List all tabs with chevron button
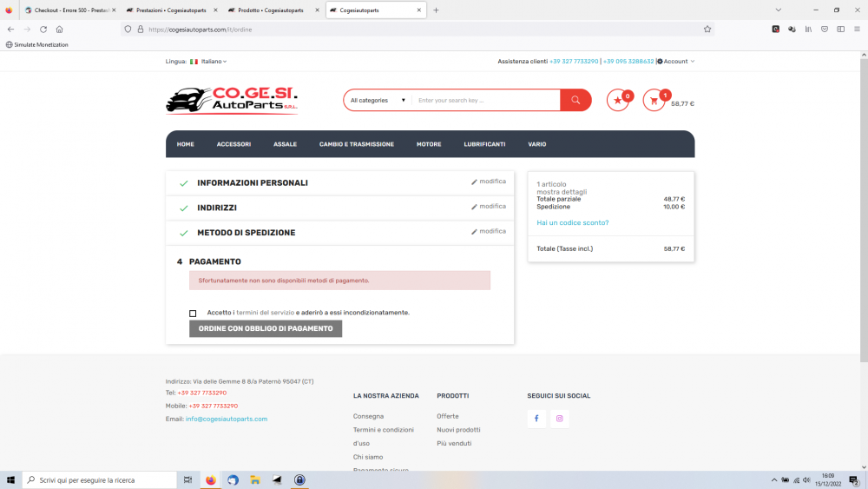 pos(779,10)
